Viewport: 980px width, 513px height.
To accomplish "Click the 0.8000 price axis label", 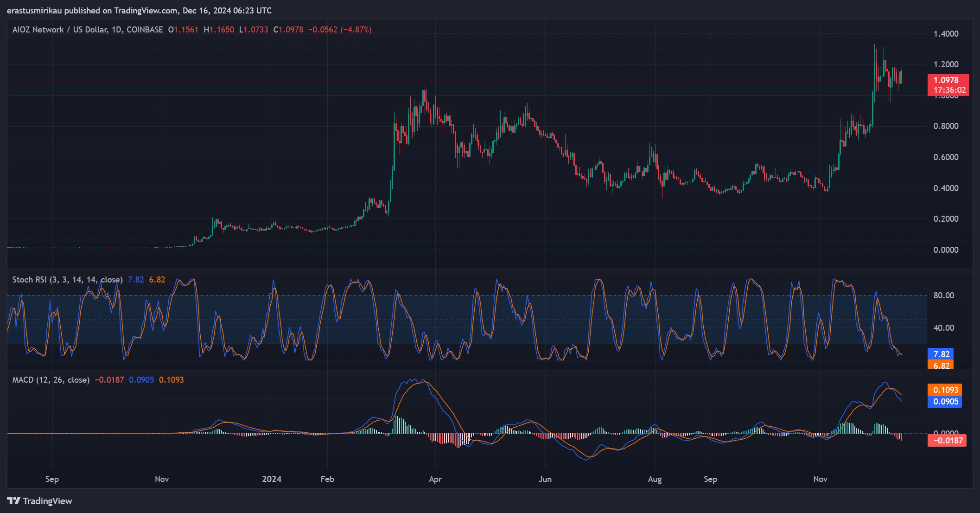I will [946, 126].
